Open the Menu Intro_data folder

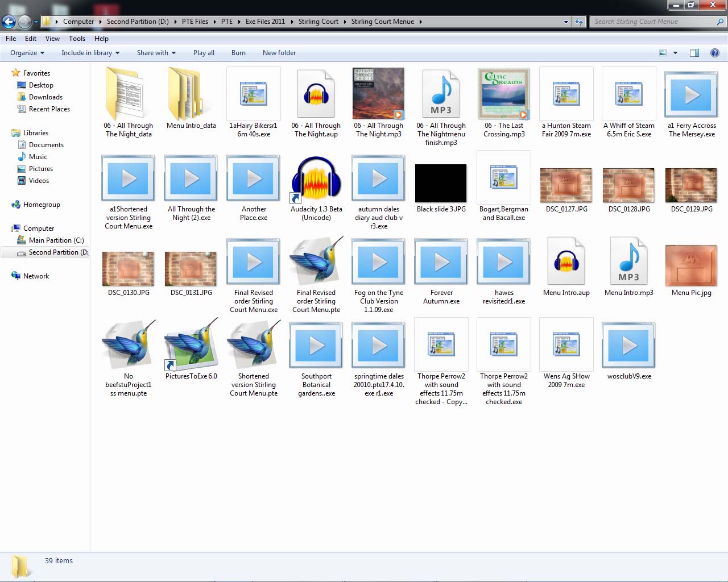(191, 95)
